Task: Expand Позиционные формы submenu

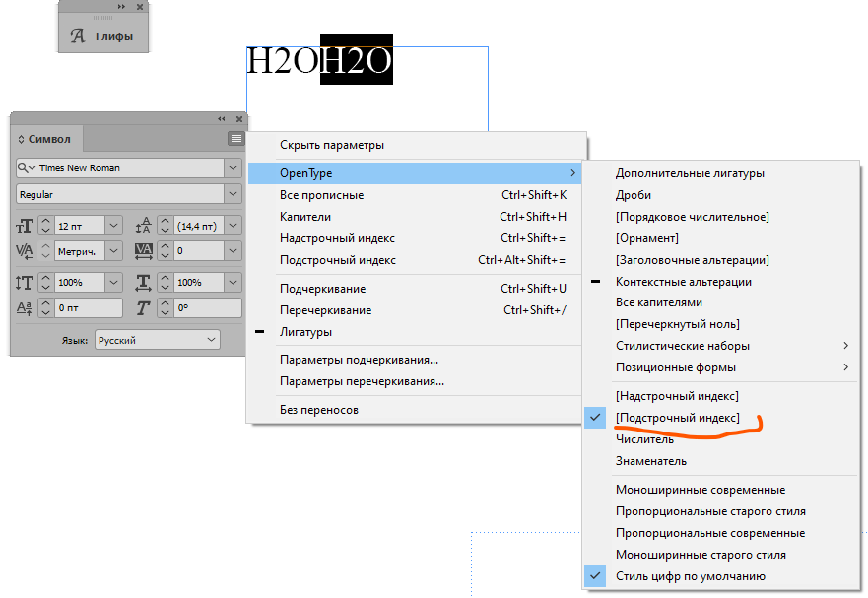Action: click(721, 367)
